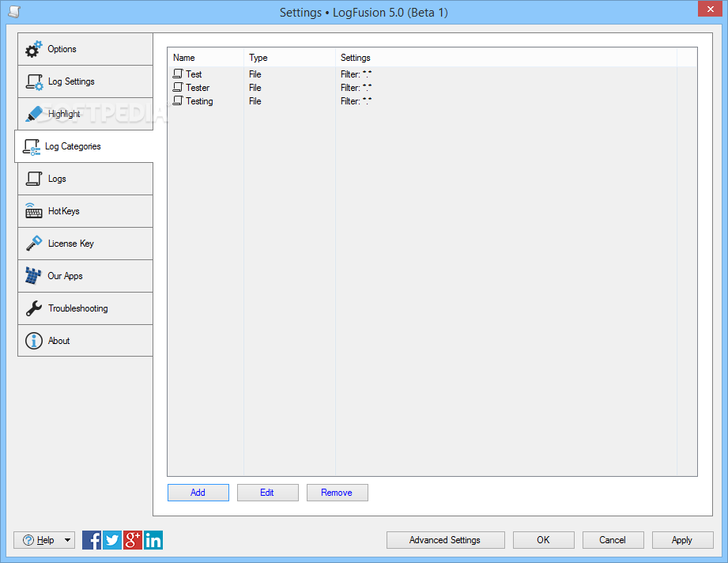Click the HotKeys keyboard icon
Screen dimensions: 728x563
[x=33, y=211]
